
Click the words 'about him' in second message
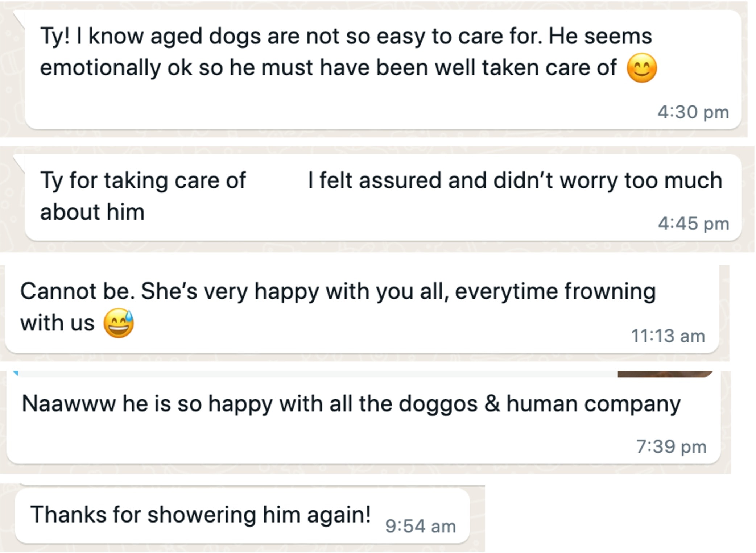[92, 212]
